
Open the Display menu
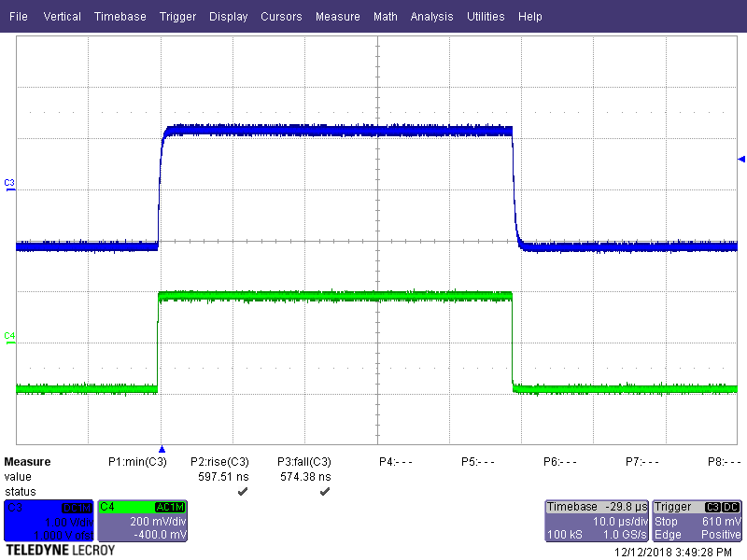point(228,17)
